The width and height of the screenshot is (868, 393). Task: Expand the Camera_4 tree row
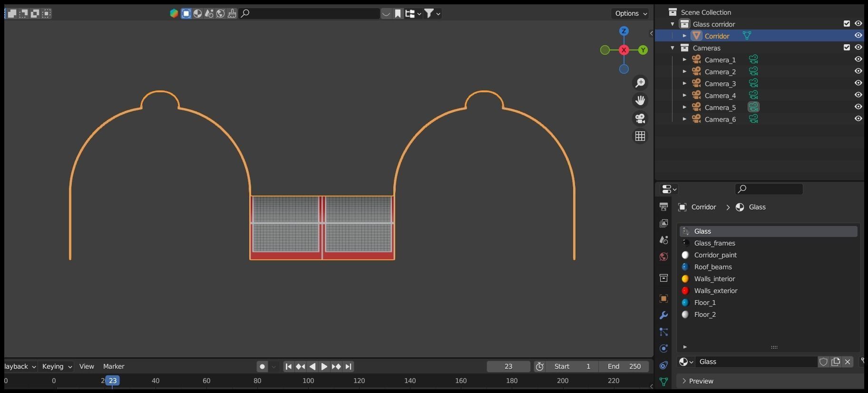[x=684, y=95]
